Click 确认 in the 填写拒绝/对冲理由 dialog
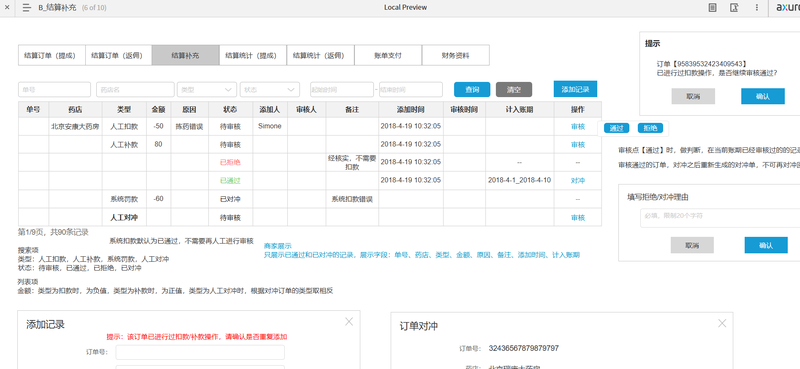This screenshot has width=800, height=369. (766, 245)
